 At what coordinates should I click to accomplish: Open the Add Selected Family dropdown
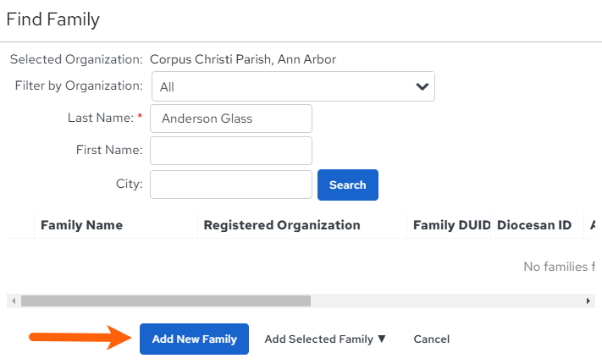pyautogui.click(x=325, y=339)
